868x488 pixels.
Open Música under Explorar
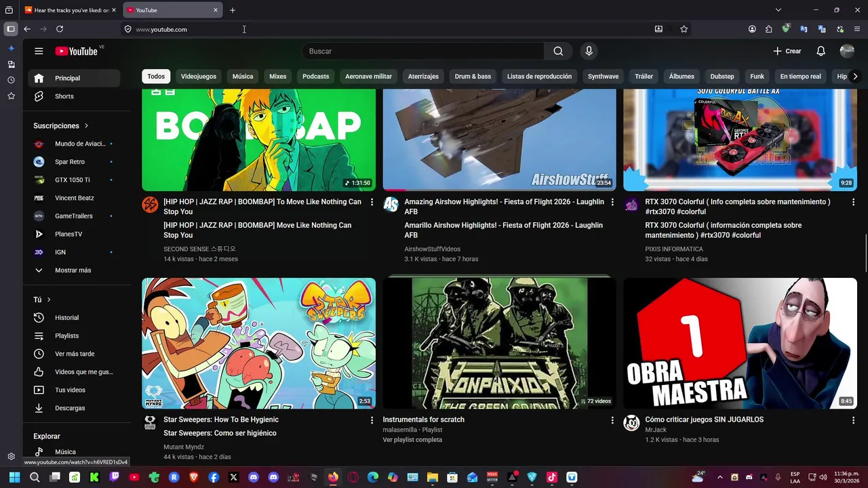tap(74, 452)
